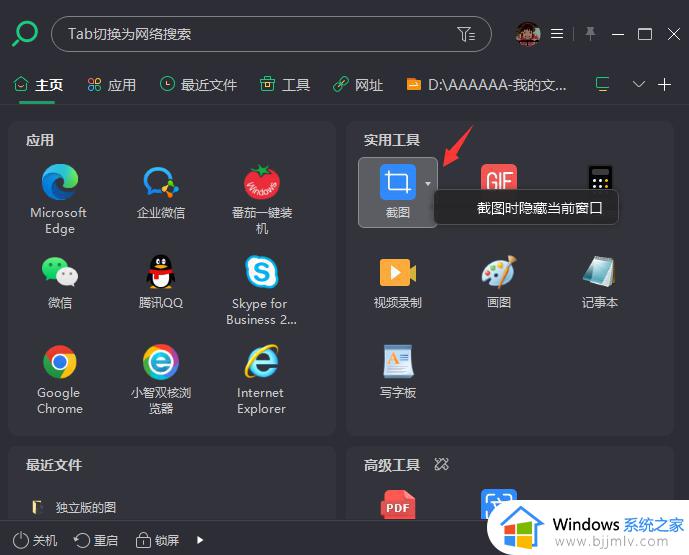Click the green monitor icon in tab bar
The height and width of the screenshot is (555, 689).
[602, 84]
